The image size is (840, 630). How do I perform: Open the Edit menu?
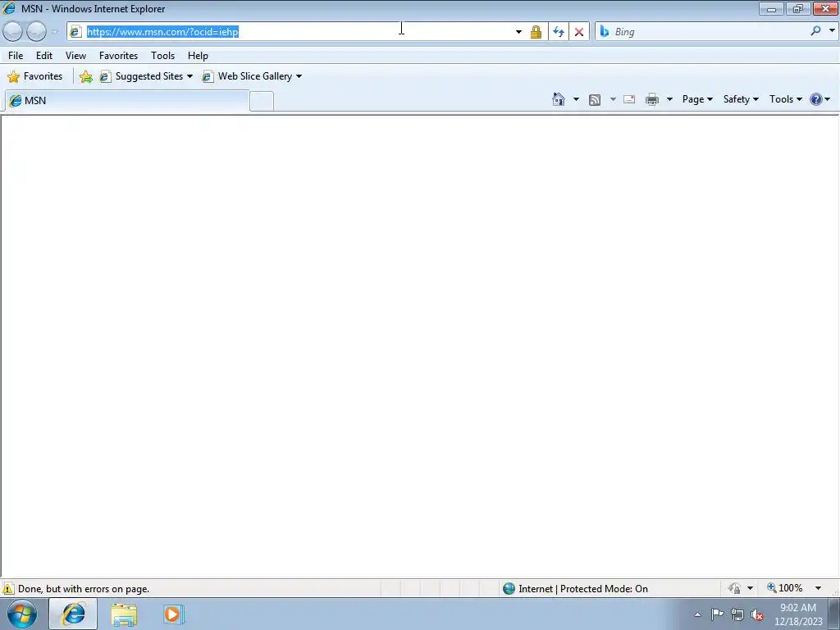pos(44,56)
